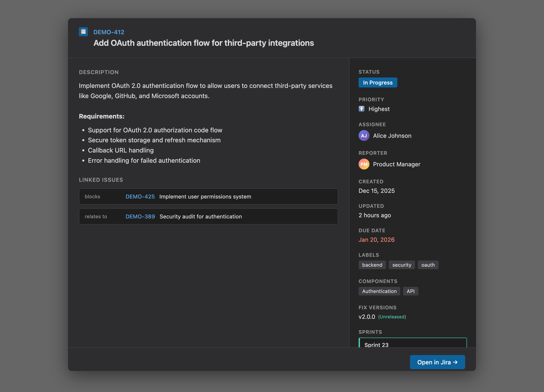Open the DEMO-412 issue key link
544x392 pixels.
click(x=109, y=32)
